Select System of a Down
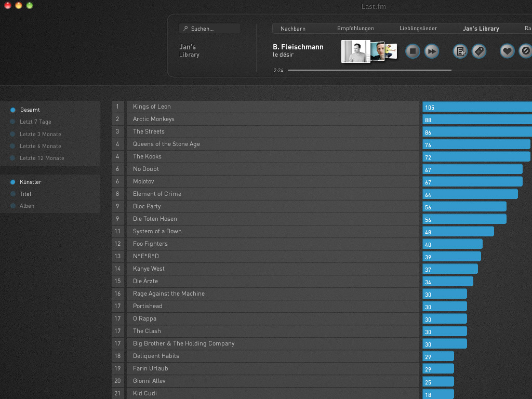The width and height of the screenshot is (532, 399). click(273, 231)
